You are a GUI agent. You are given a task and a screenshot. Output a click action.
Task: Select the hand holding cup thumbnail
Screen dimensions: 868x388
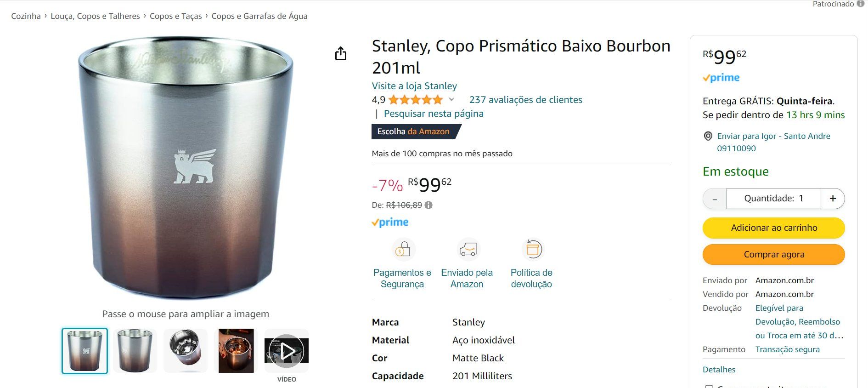(x=236, y=351)
